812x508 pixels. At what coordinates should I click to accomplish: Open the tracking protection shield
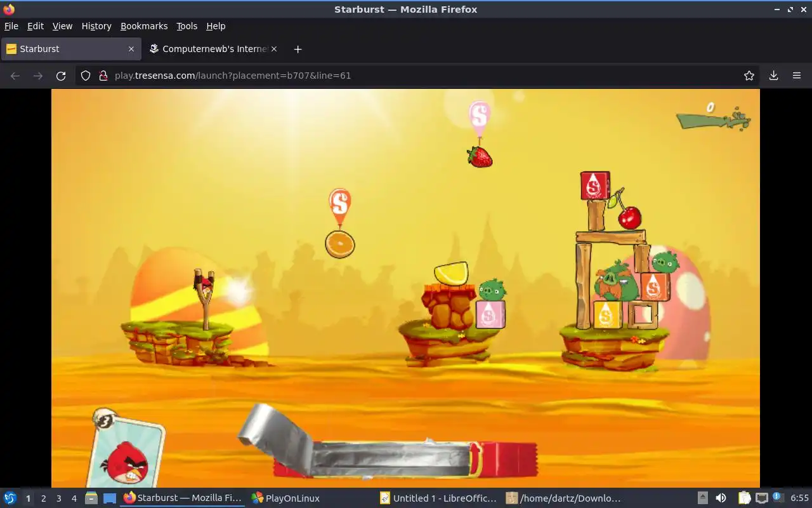[86, 76]
